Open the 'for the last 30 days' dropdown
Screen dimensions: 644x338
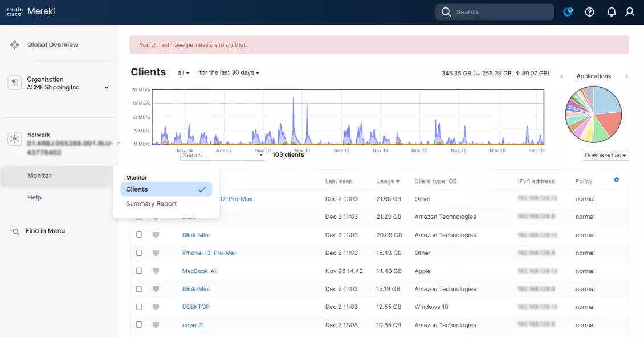pos(229,72)
